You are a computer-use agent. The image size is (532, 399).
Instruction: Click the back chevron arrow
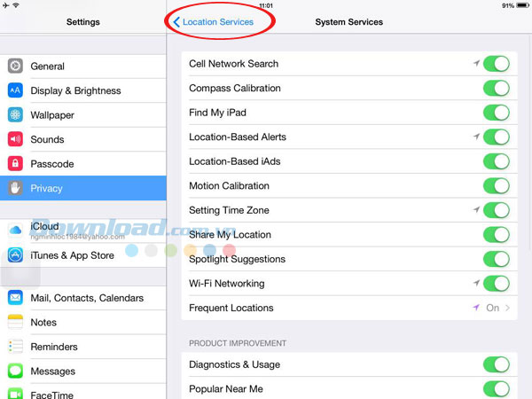tap(176, 22)
